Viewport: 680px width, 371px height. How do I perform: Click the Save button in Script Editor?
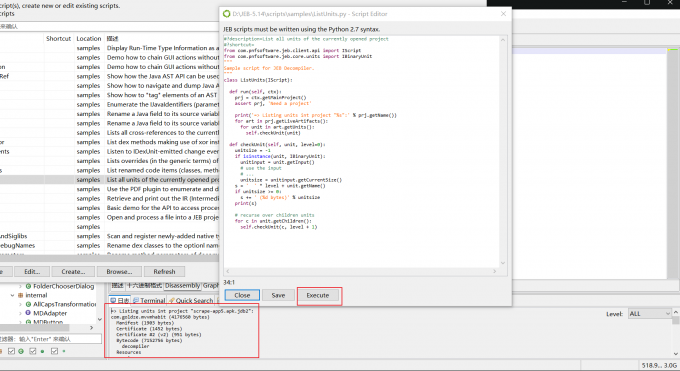coord(278,295)
